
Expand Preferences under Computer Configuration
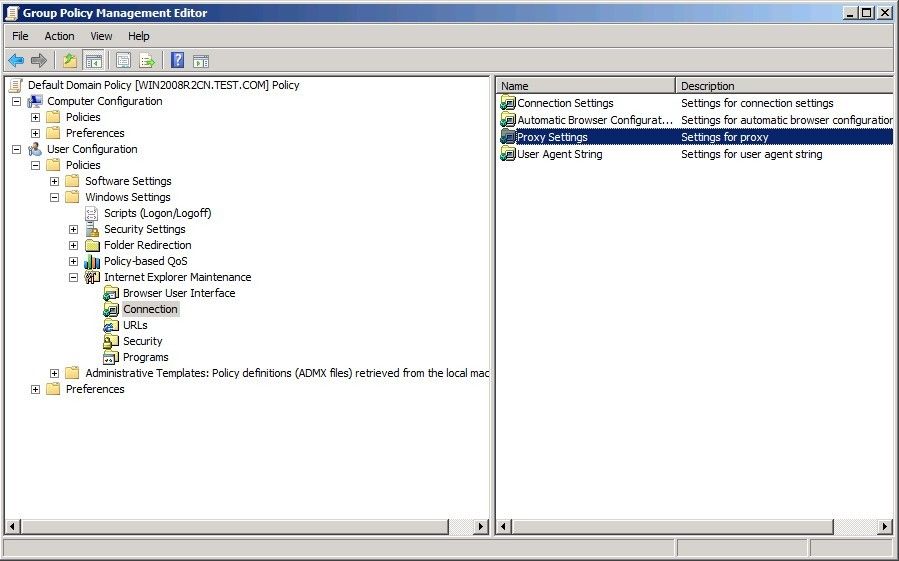(x=36, y=133)
